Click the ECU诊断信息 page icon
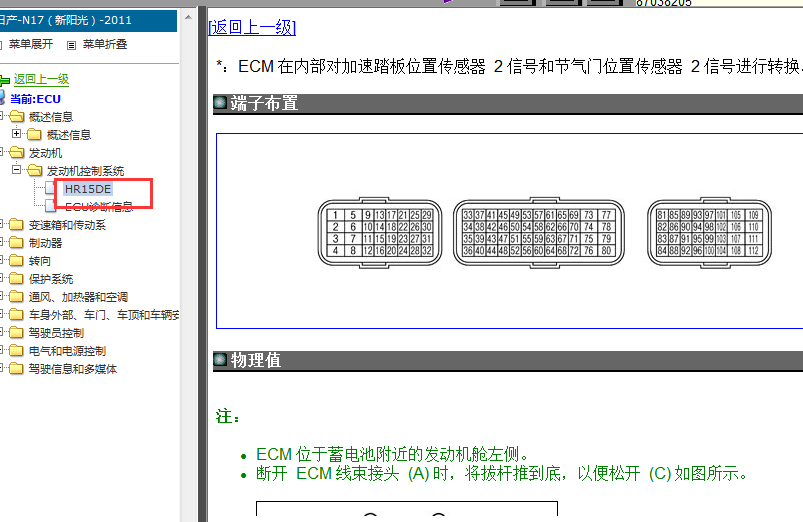This screenshot has width=803, height=522. click(x=50, y=206)
